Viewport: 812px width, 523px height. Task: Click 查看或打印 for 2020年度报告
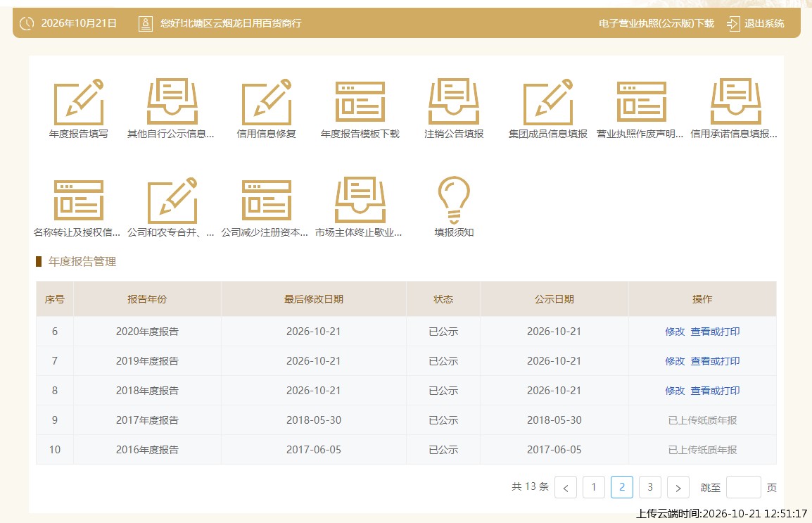click(x=715, y=332)
